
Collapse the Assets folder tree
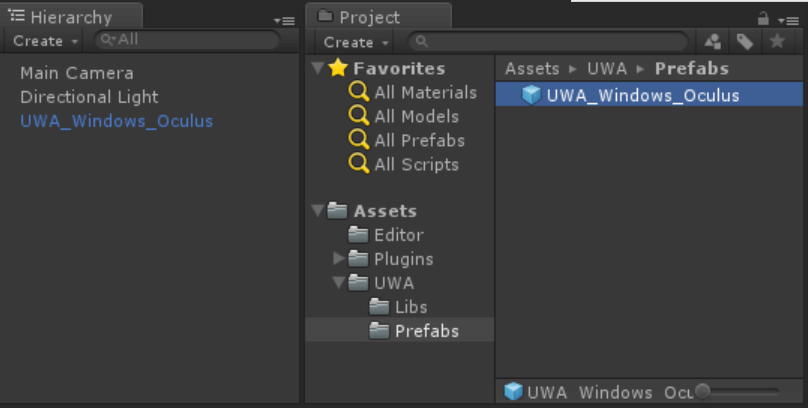pyautogui.click(x=318, y=211)
